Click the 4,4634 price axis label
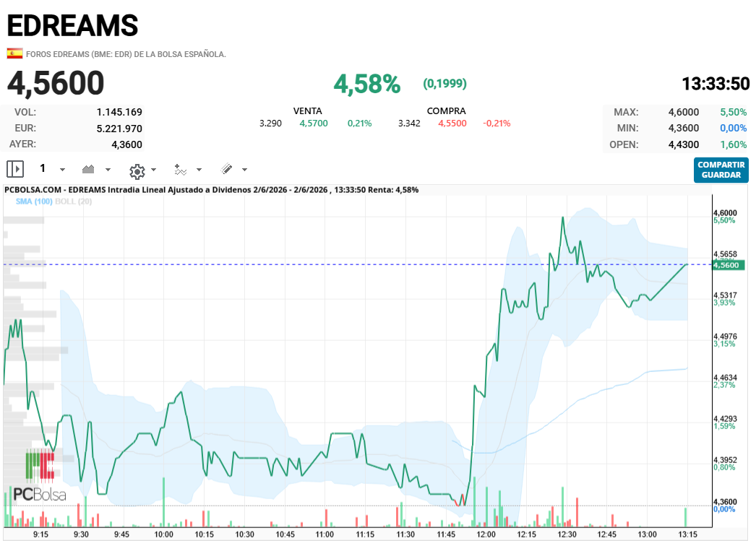Viewport: 756px width, 541px height. coord(725,378)
